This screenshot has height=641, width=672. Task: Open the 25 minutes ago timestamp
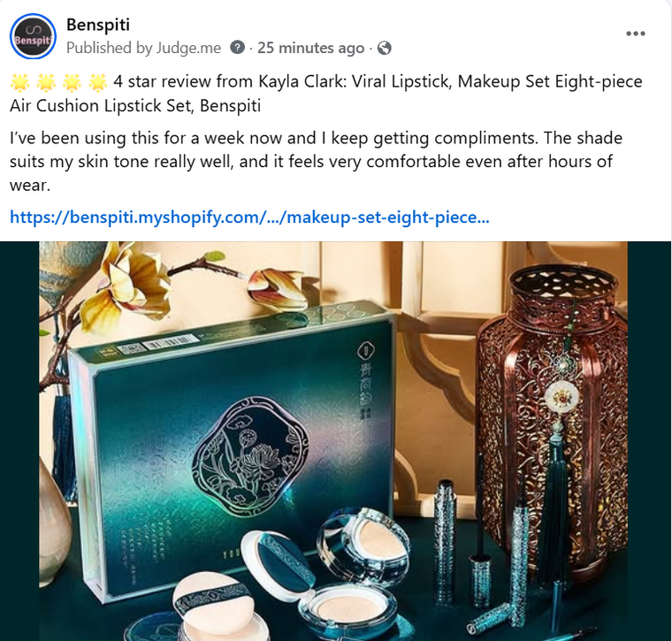pyautogui.click(x=310, y=48)
